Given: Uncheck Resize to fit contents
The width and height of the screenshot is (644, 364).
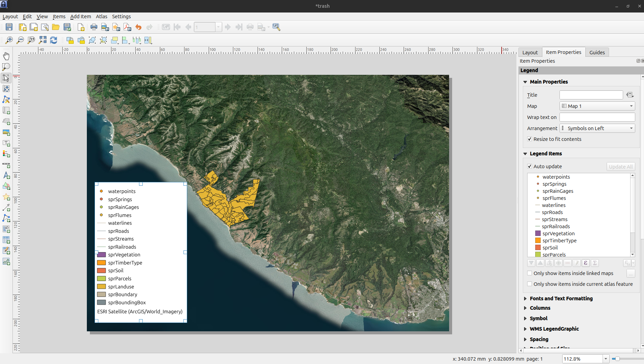Looking at the screenshot, I should 530,139.
